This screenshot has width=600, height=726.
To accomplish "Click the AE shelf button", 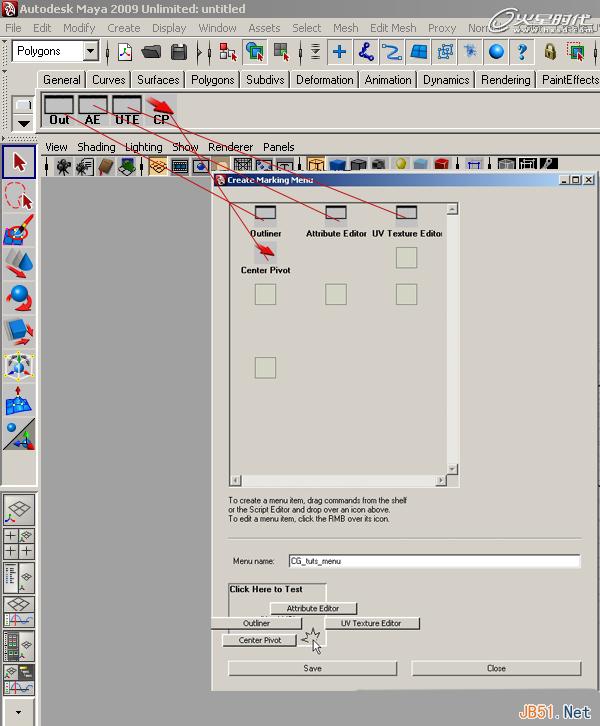I will [93, 111].
